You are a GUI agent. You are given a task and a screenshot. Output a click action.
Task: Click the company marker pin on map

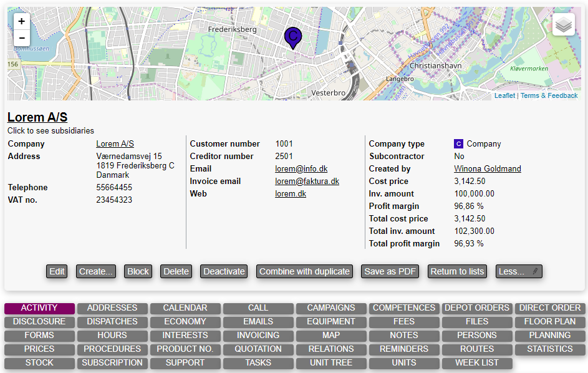pos(292,37)
